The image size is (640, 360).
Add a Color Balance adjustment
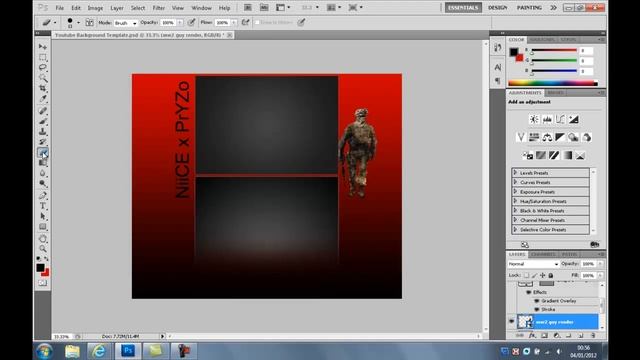[x=547, y=137]
